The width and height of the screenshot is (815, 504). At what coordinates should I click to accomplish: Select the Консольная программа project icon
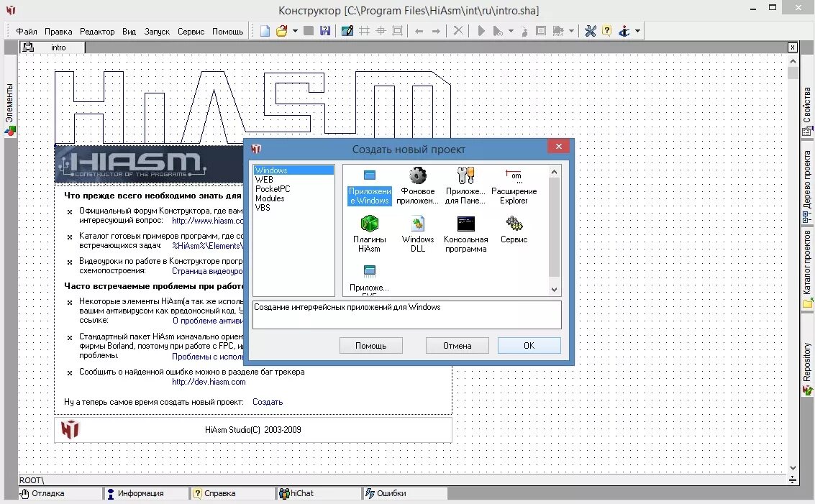pyautogui.click(x=465, y=234)
